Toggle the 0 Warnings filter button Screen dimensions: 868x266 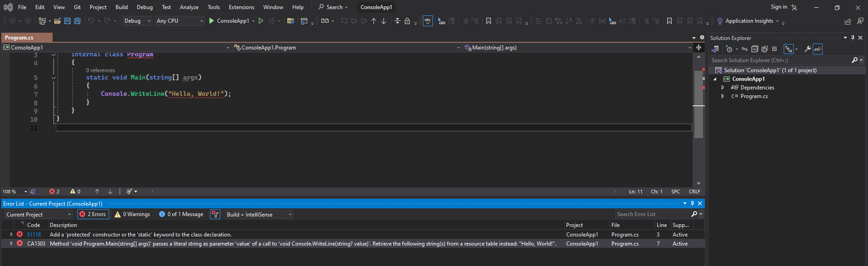click(x=132, y=214)
